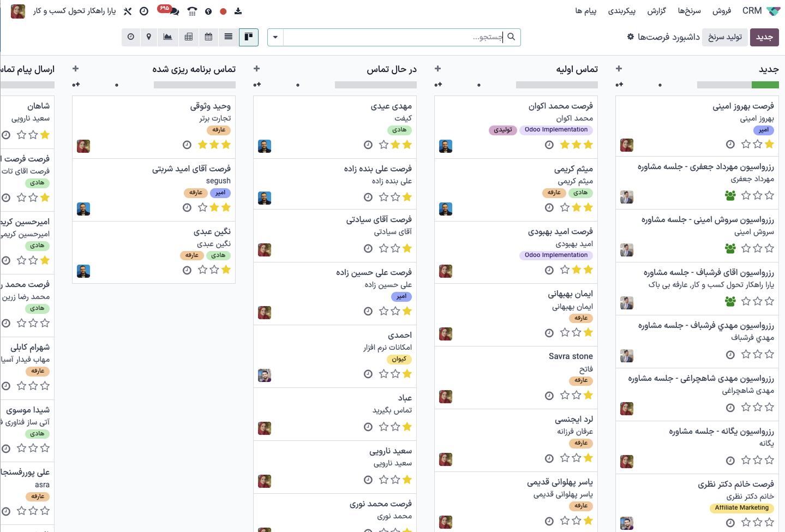Toggle the filled star on Savra stone card
This screenshot has height=532, width=785.
[588, 396]
